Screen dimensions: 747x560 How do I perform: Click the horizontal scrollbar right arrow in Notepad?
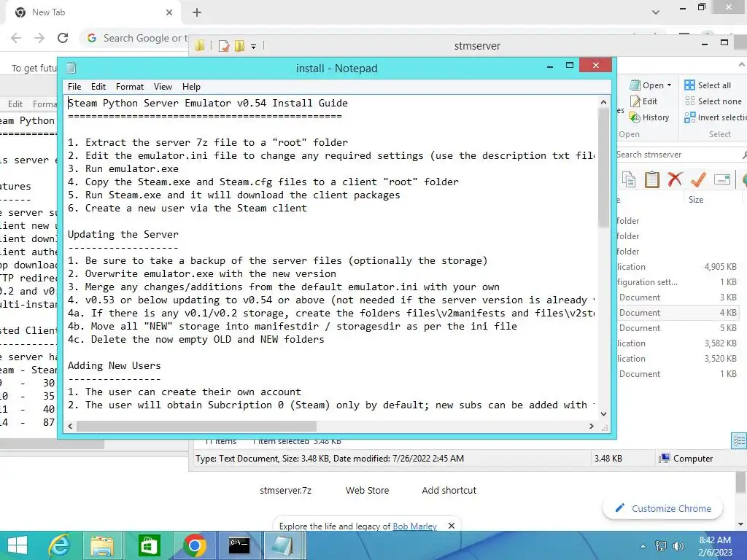coord(591,426)
